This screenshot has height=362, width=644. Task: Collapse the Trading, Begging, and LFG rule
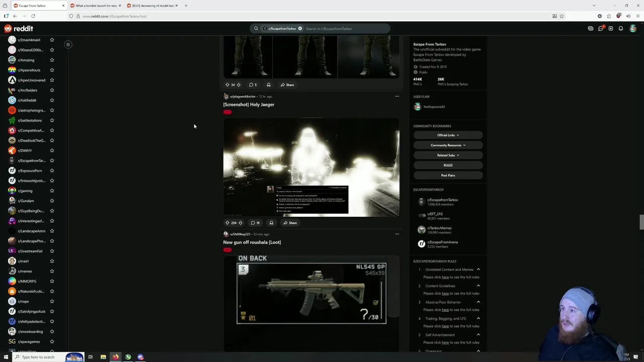pos(478,318)
